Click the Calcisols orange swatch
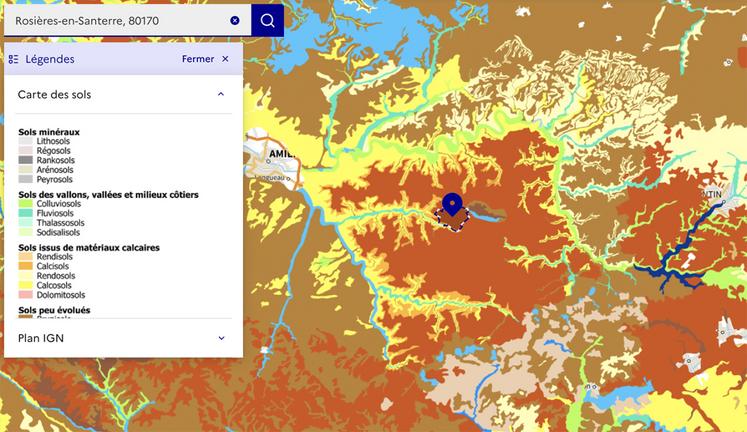This screenshot has height=432, width=747. [26, 266]
